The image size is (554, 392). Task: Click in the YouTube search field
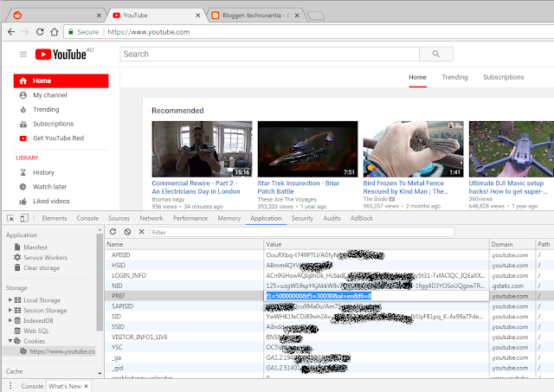pos(269,54)
